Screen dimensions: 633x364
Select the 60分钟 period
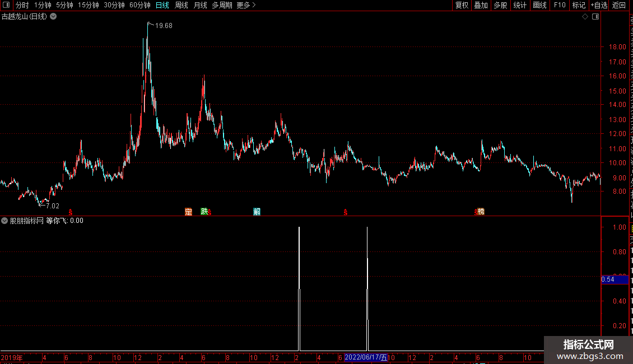click(140, 5)
